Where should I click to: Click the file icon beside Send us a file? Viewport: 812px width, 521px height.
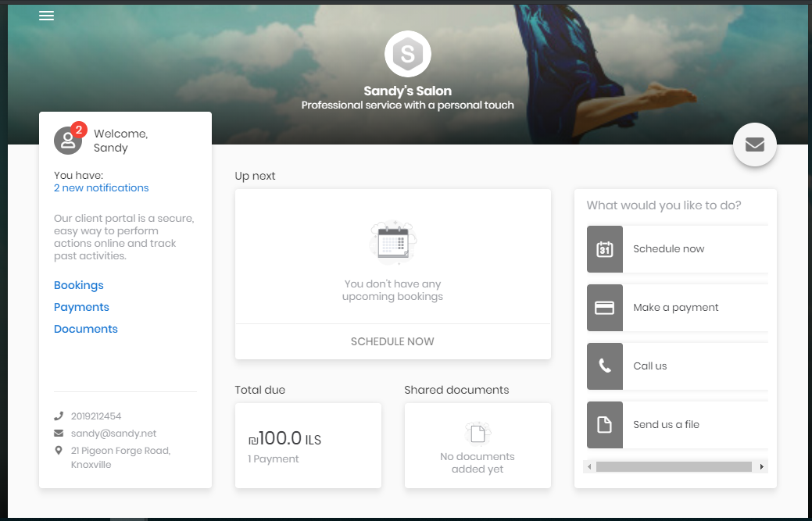click(x=604, y=425)
